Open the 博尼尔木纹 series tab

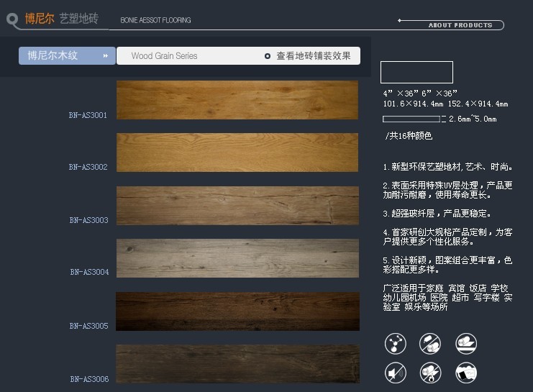pos(54,55)
